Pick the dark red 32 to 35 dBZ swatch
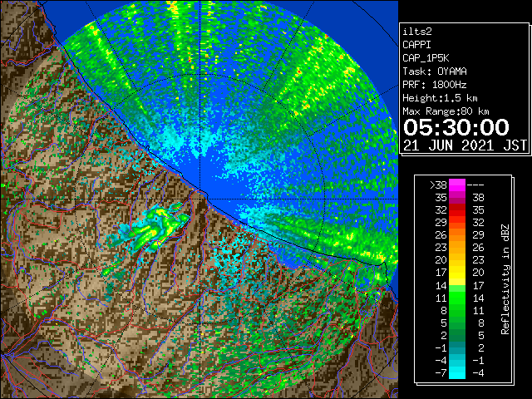Screen dimensions: 532x399 pos(457,210)
